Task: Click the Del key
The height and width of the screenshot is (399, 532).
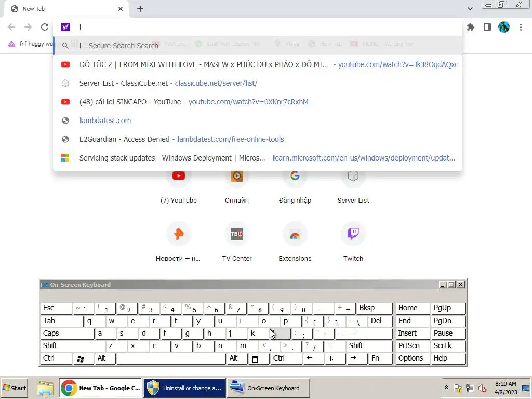Action: 380,321
